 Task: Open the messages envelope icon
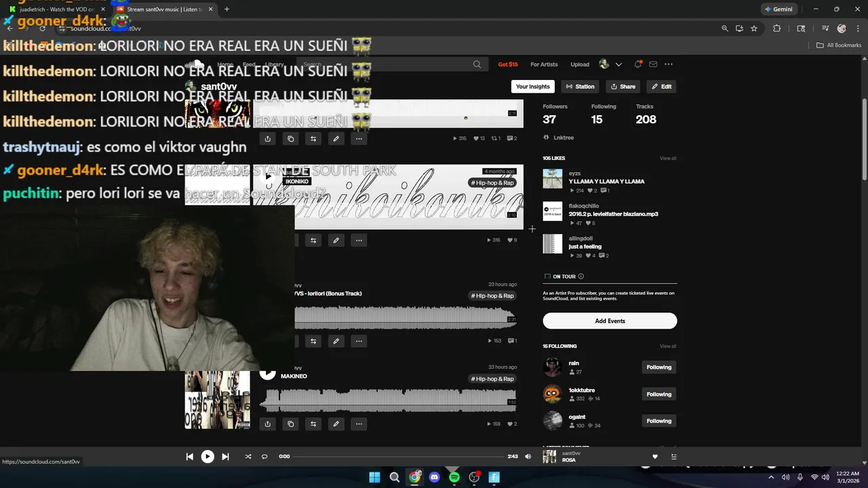coord(653,64)
